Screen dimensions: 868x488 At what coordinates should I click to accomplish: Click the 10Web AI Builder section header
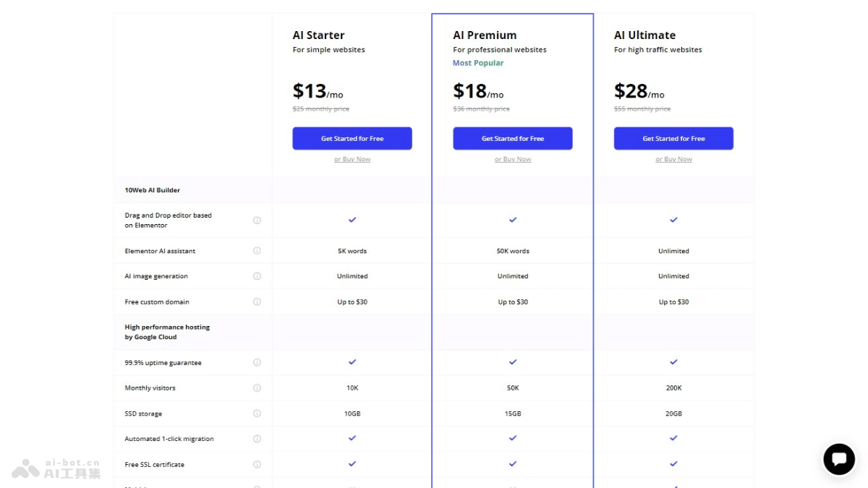coord(153,190)
